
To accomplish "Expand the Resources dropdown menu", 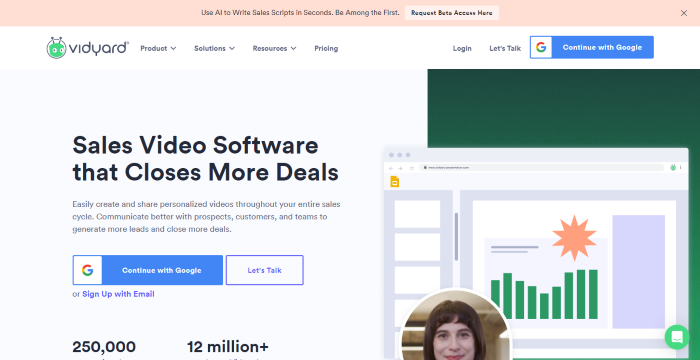I will [x=274, y=48].
